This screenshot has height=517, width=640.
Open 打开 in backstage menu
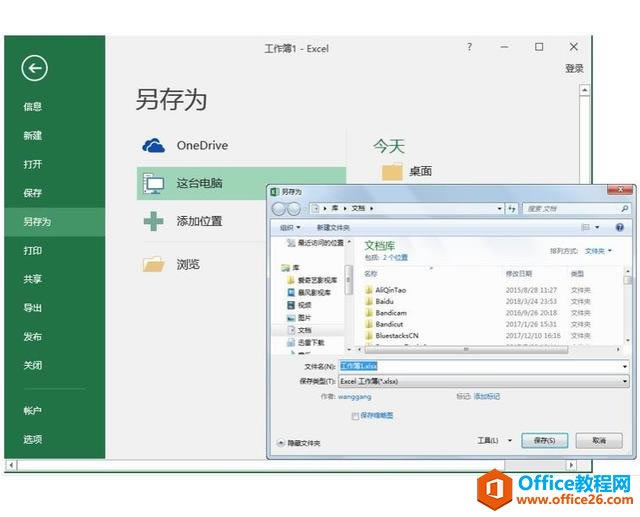(x=33, y=164)
